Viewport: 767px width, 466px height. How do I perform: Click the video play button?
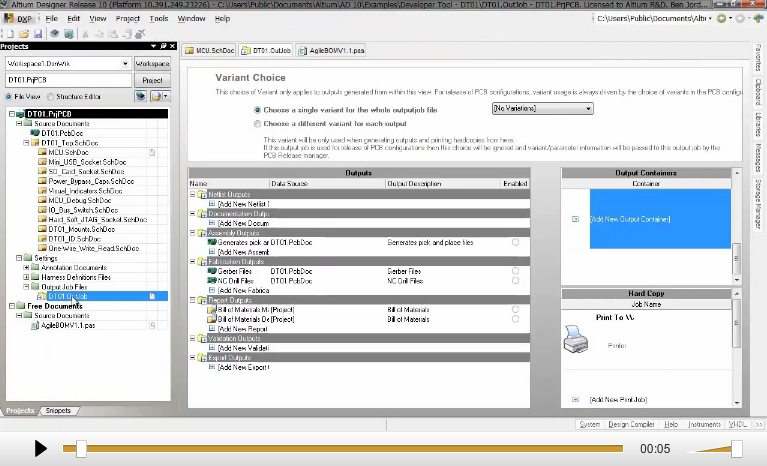tap(41, 448)
